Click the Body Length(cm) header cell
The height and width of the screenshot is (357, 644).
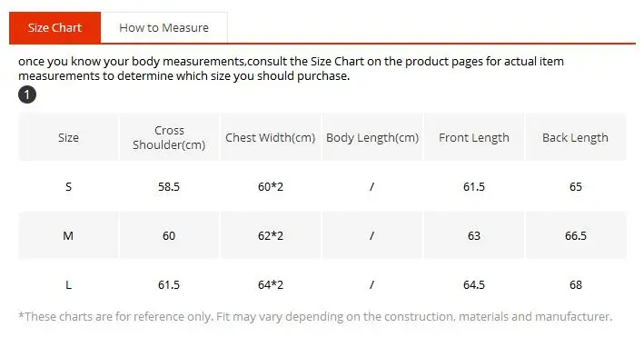(x=372, y=137)
